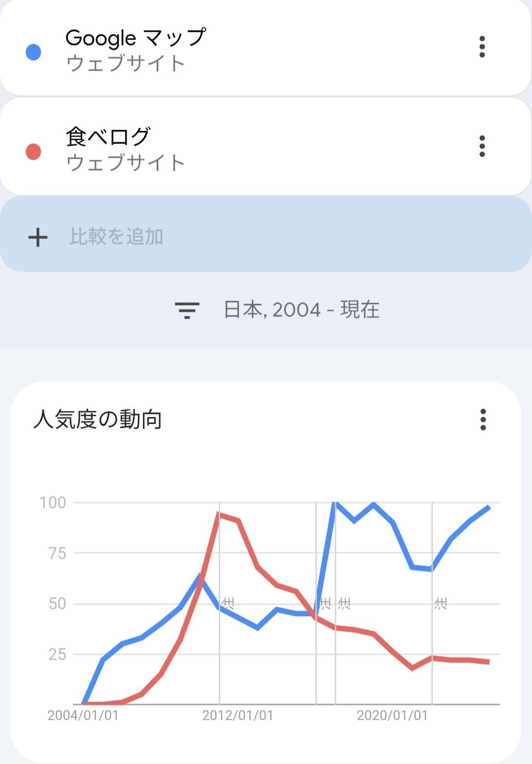
Task: Select the Google マップ search term
Action: (135, 38)
